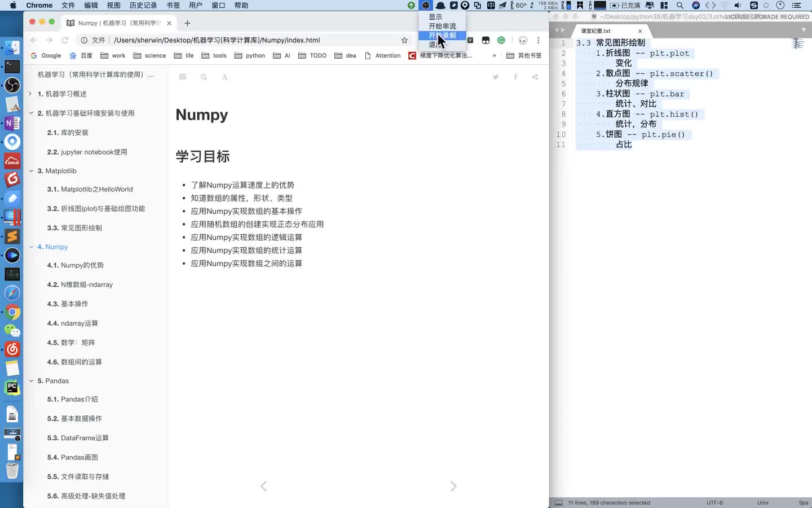Open Safari from the Dock
Screen dimensions: 812x508
(12, 293)
